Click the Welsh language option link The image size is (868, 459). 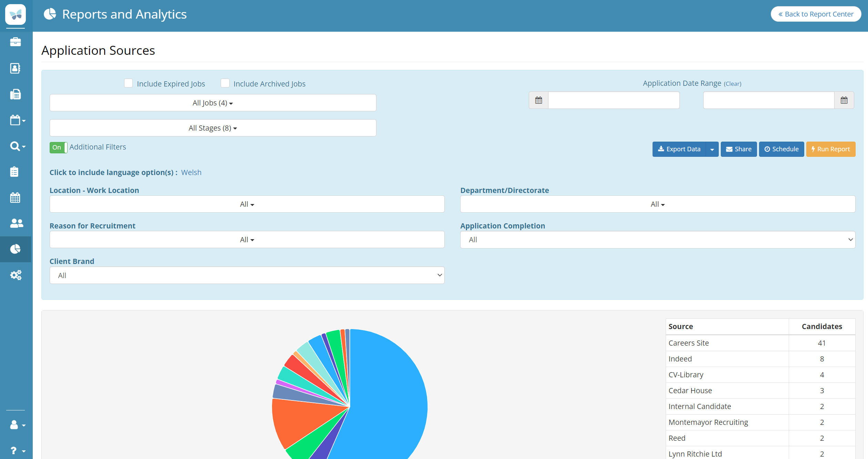point(191,173)
